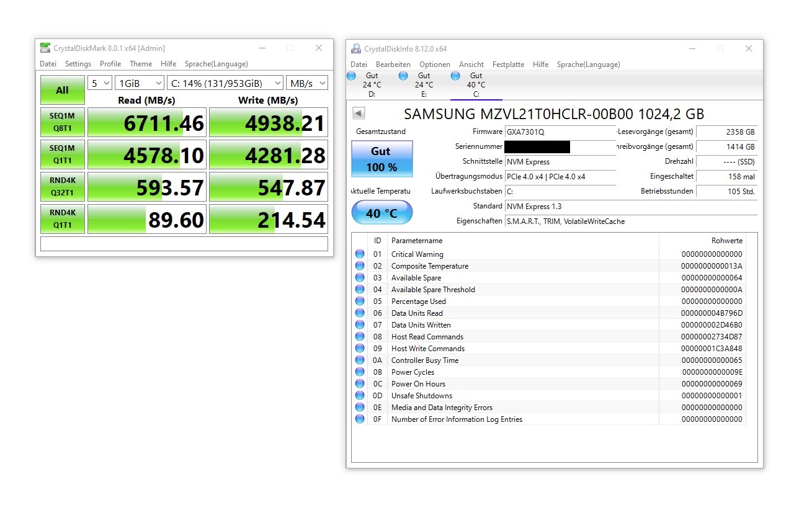Viewport: 812px width, 505px height.
Task: Click the blue orb of drive D: tab
Action: 352,76
